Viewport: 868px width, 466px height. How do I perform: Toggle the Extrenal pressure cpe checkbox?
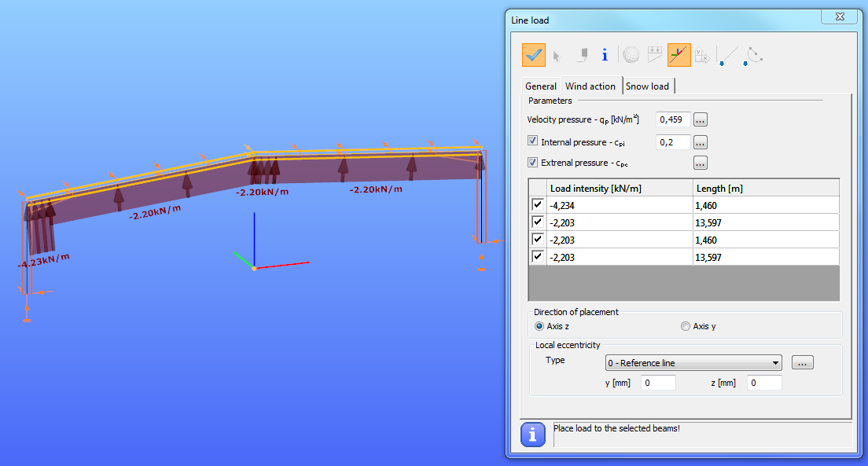click(x=532, y=162)
